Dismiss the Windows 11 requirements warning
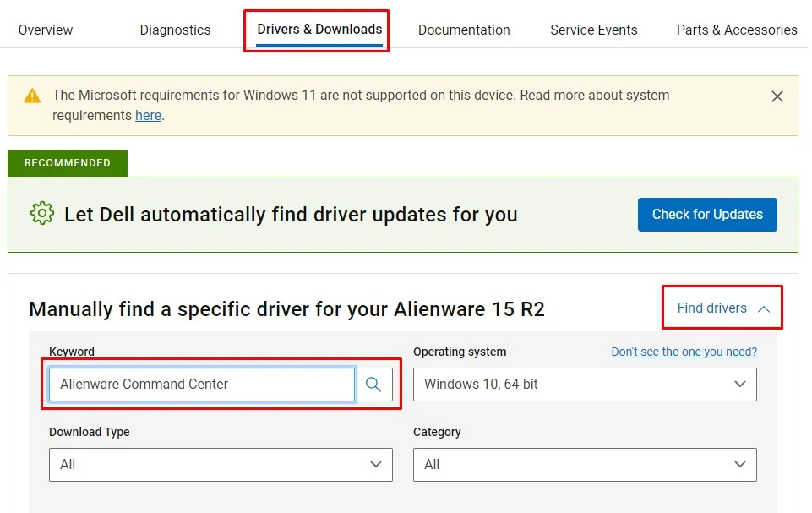The width and height of the screenshot is (812, 513). pos(777,96)
